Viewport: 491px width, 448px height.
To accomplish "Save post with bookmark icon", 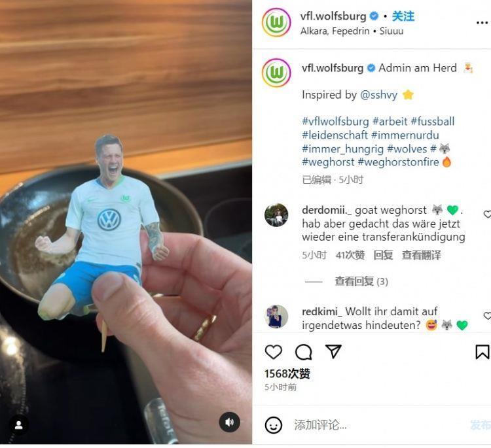I will click(482, 352).
